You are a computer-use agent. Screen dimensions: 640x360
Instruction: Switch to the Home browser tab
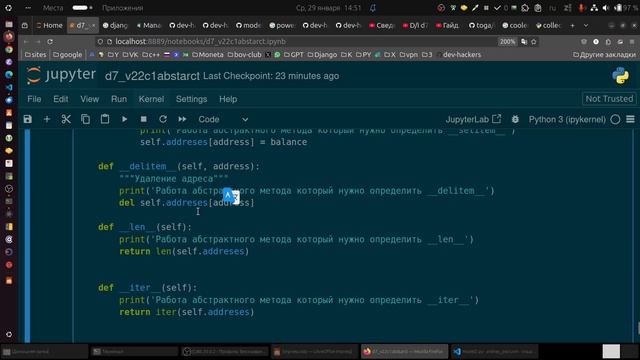[49, 25]
